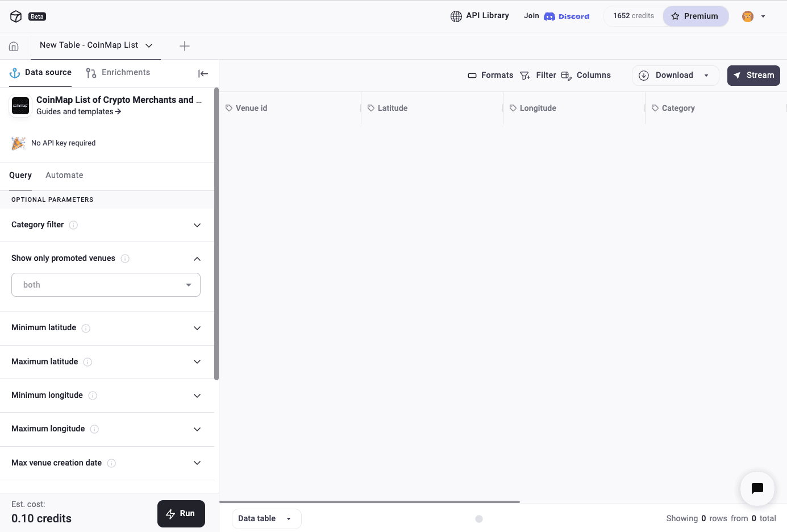Screen dimensions: 787x532
Task: Click the plus icon to add a table
Action: tap(184, 45)
